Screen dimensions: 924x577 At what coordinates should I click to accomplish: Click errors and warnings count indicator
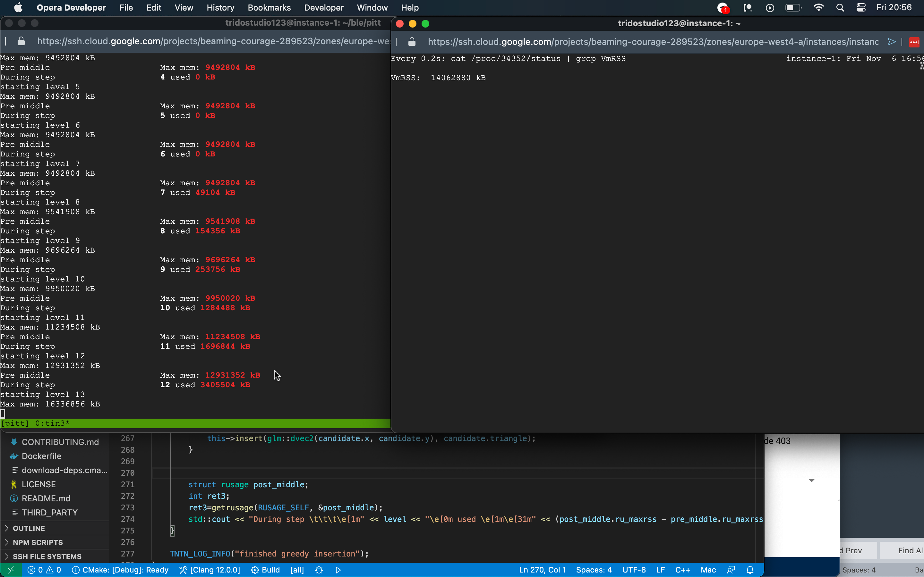(44, 570)
